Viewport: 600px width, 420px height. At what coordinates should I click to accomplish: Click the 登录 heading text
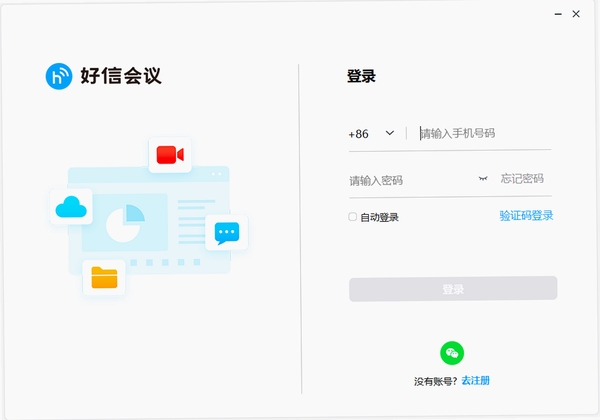[x=361, y=76]
